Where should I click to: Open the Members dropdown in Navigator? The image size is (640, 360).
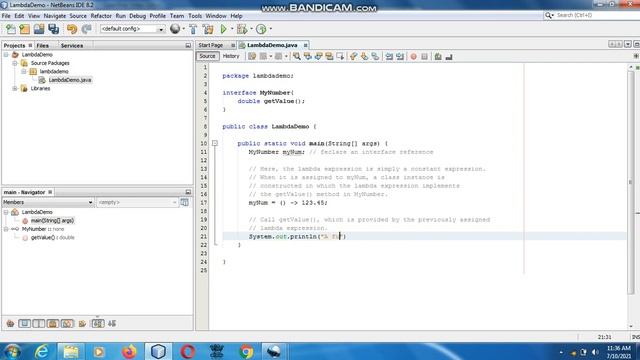(48, 202)
